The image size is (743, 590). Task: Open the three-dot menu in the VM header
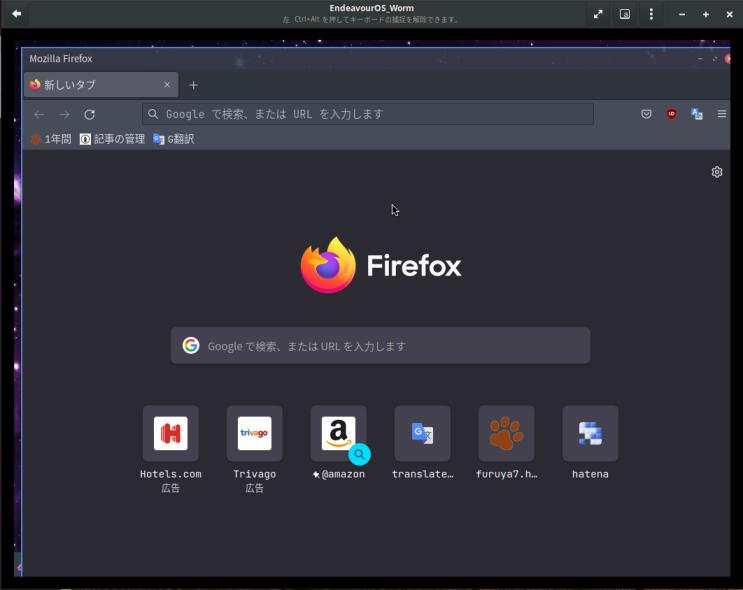pos(651,14)
